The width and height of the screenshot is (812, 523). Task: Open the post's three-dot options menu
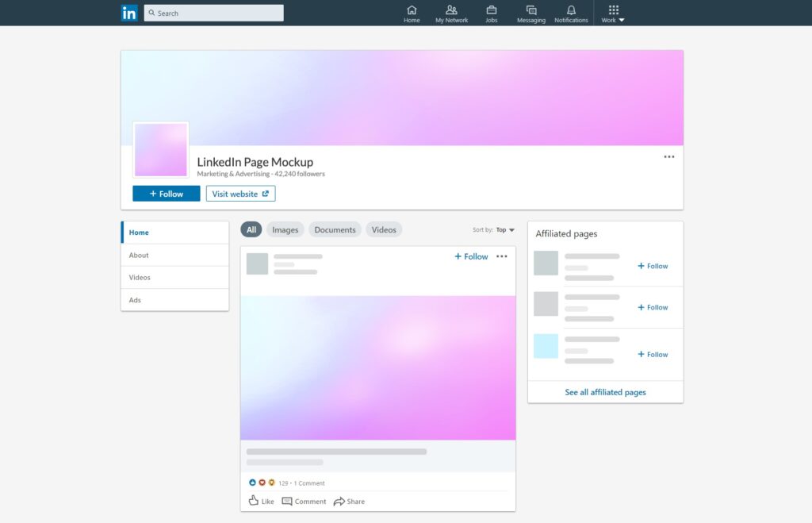[502, 256]
